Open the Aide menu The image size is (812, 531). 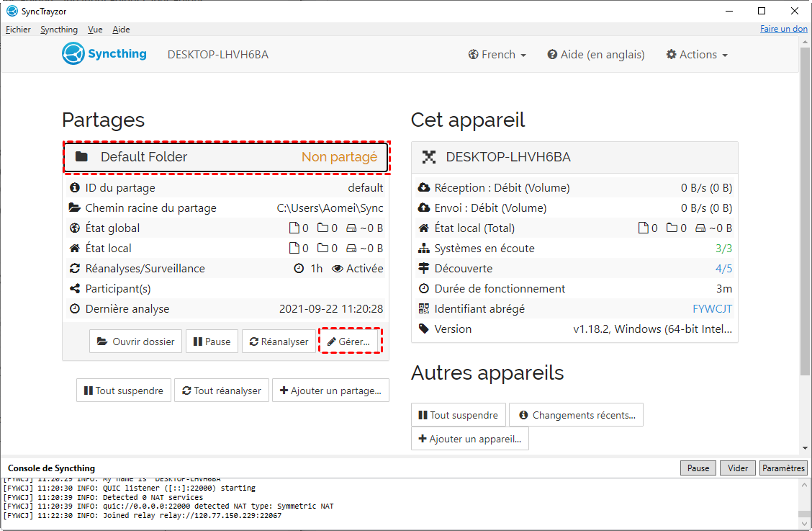(x=121, y=30)
